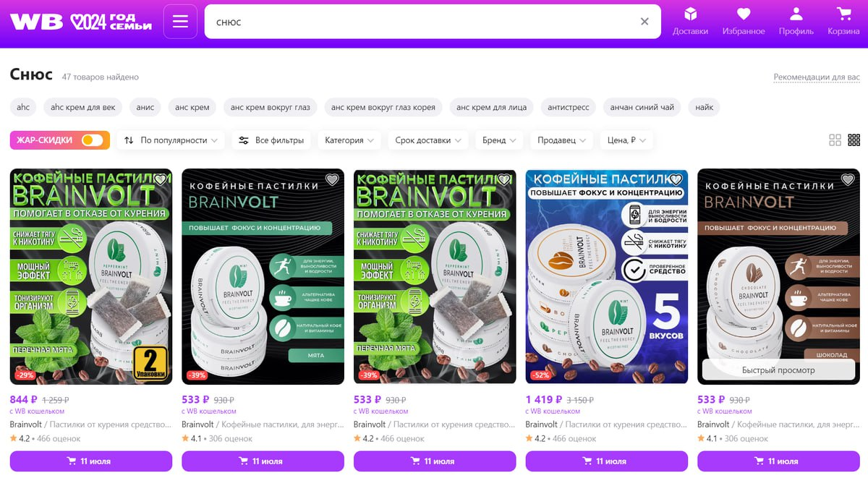Image resolution: width=868 pixels, height=491 pixels.
Task: Open the Быстрый просмотр quick view
Action: 778,370
